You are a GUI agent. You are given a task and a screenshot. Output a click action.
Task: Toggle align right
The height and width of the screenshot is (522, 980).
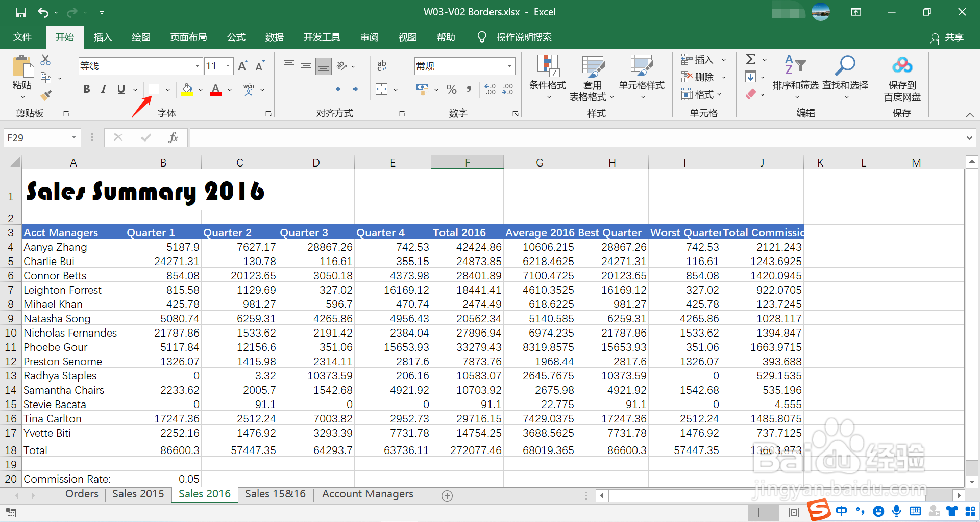click(x=324, y=89)
